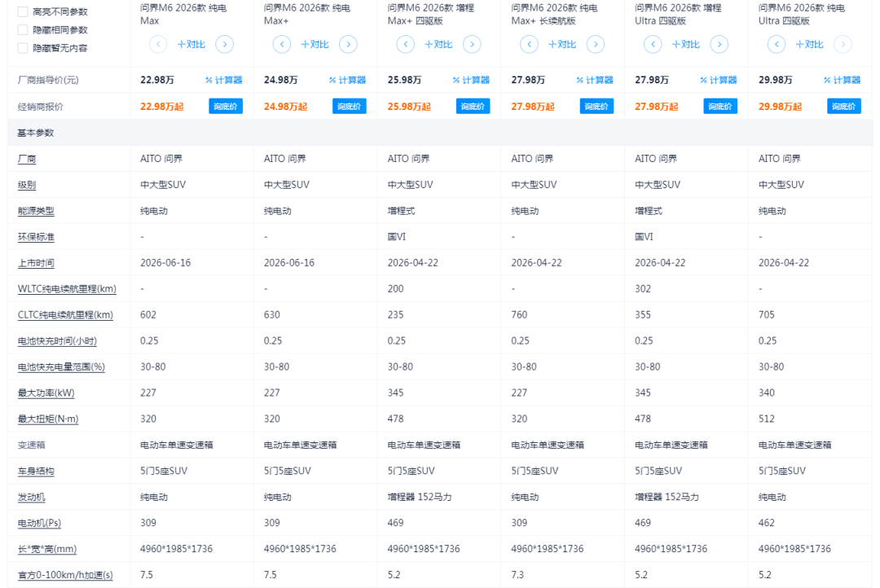Screen dimensions: 880x588
Task: Open 计算器 for 增程 Ultra 四驱版
Action: click(719, 81)
